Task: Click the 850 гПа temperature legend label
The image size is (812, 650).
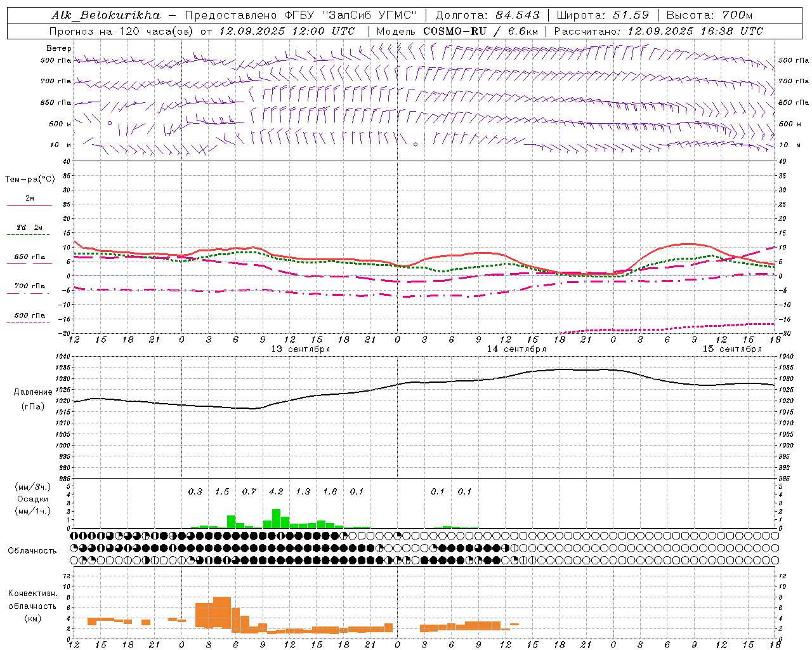Action: [29, 256]
